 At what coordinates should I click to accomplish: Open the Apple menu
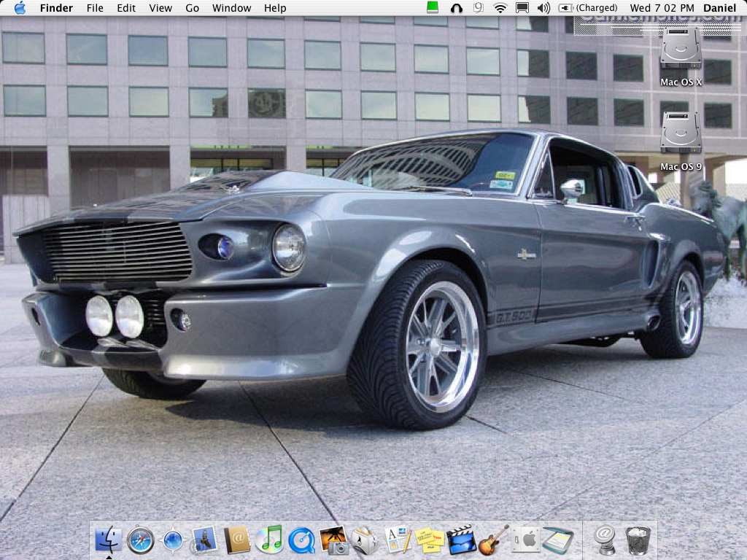click(20, 7)
